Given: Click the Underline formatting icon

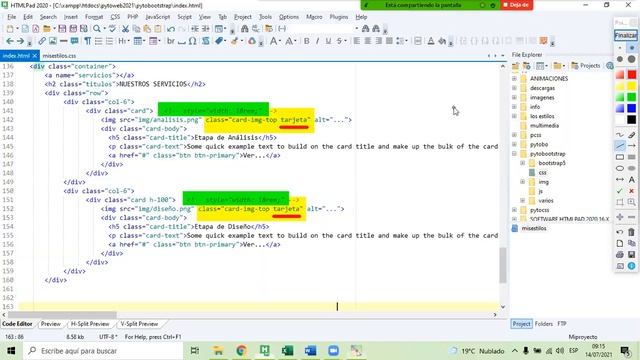Looking at the screenshot, I should click(328, 41).
